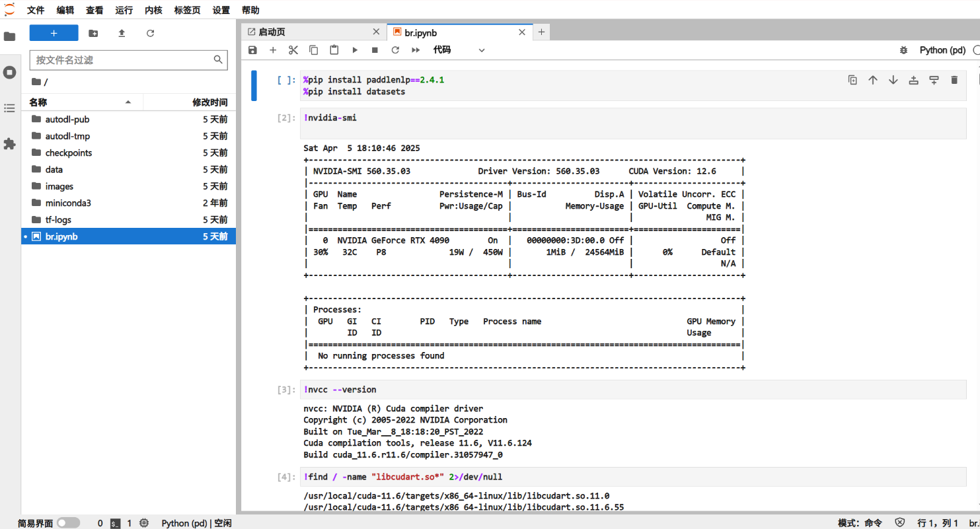The width and height of the screenshot is (980, 529).
Task: Click the upload files icon
Action: [122, 33]
